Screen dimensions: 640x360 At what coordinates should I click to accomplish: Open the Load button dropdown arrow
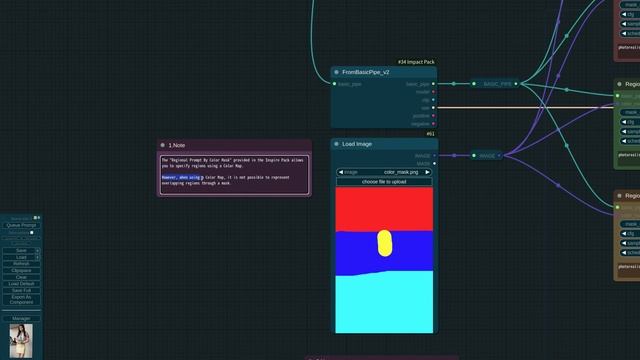37,258
